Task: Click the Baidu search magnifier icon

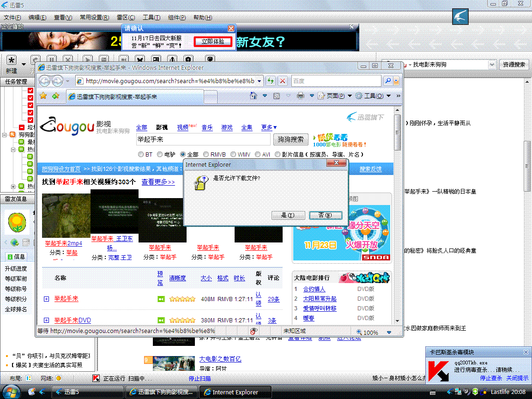Action: (x=388, y=81)
